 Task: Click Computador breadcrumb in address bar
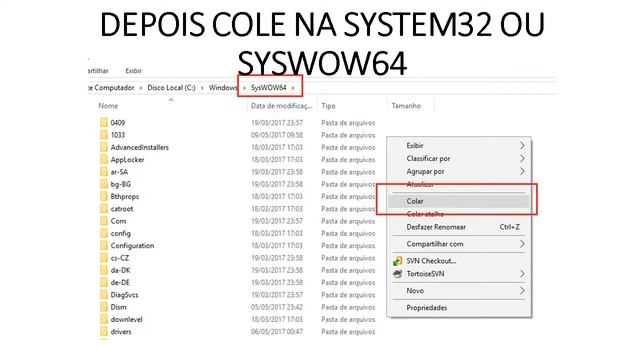[114, 88]
